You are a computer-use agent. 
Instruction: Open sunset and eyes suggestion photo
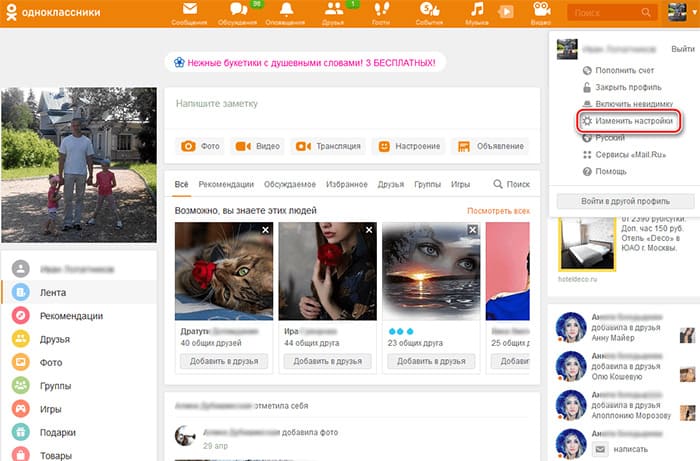[431, 271]
